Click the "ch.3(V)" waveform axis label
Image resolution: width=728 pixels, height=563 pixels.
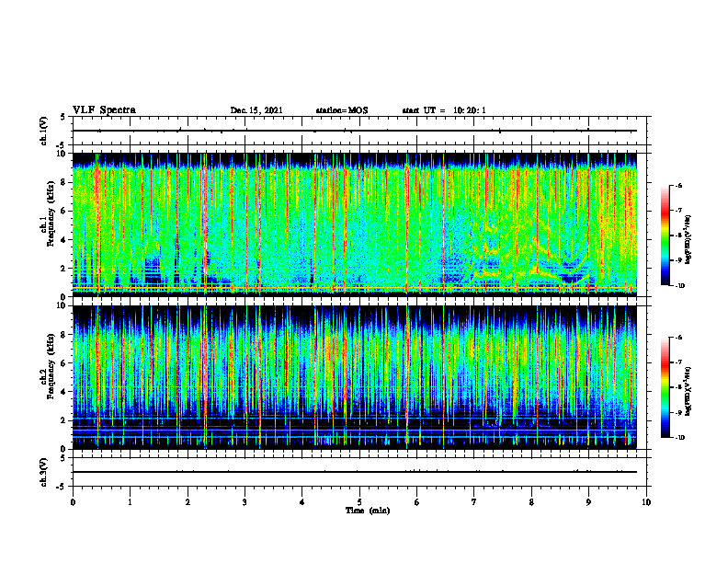[x=43, y=472]
